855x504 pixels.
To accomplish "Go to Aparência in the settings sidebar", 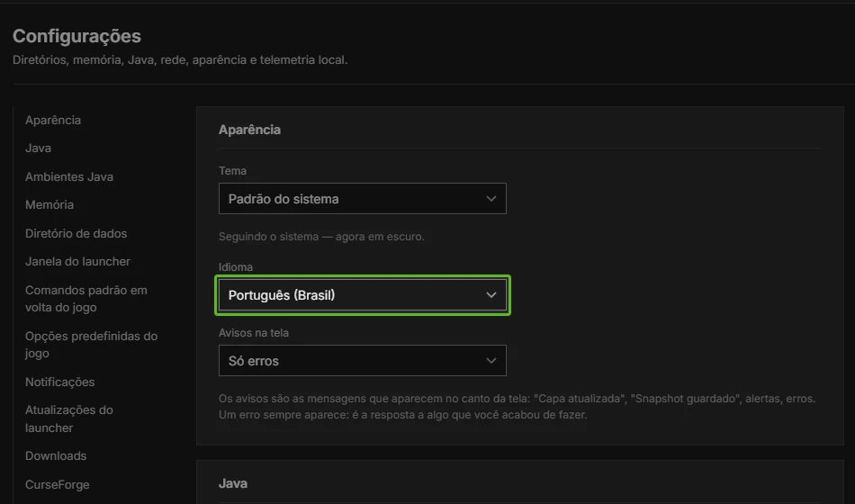I will point(53,120).
